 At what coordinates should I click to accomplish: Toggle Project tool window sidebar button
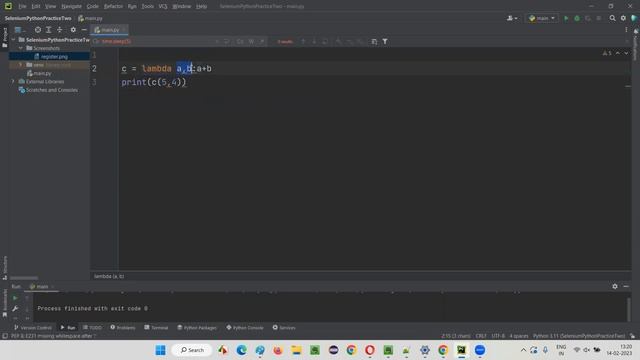pyautogui.click(x=4, y=38)
